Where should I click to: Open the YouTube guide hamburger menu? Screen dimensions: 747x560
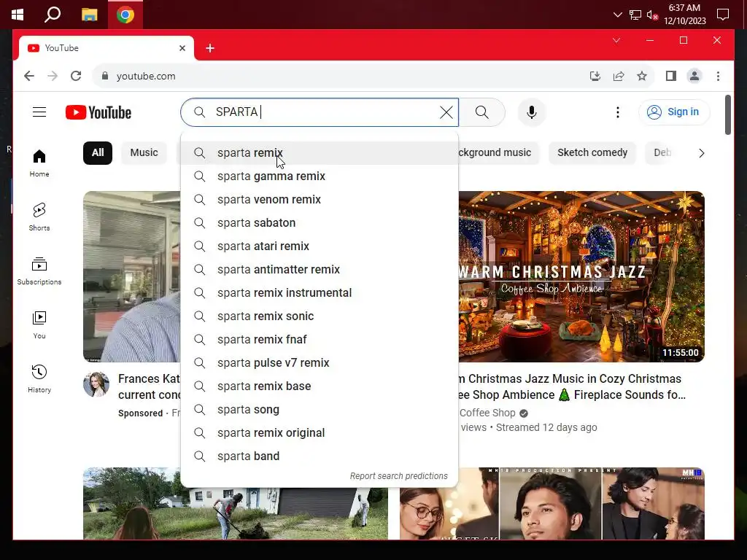click(39, 112)
